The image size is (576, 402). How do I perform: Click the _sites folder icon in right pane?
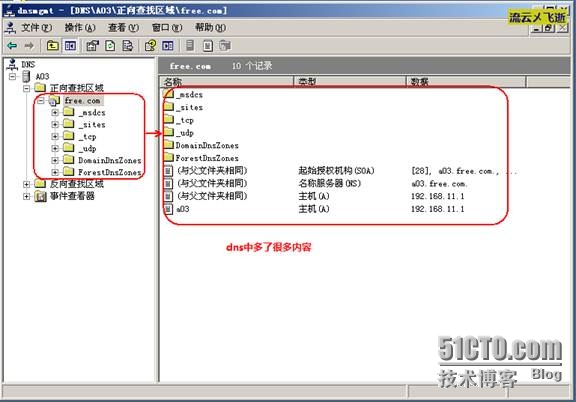(169, 107)
